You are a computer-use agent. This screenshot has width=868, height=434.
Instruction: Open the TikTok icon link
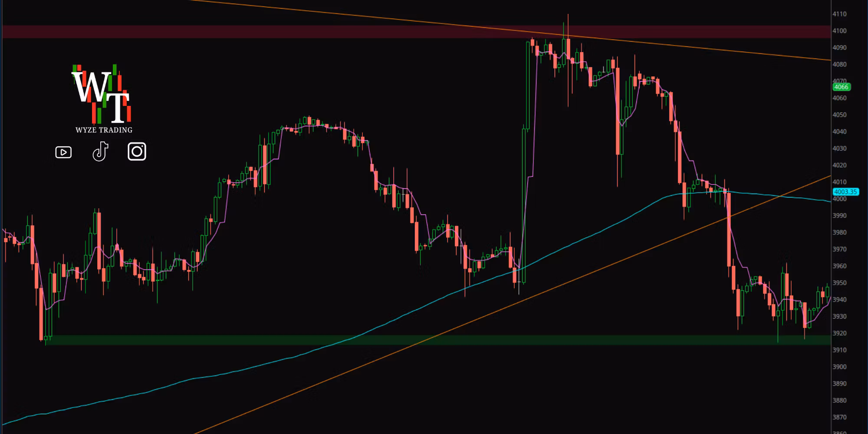(x=100, y=151)
